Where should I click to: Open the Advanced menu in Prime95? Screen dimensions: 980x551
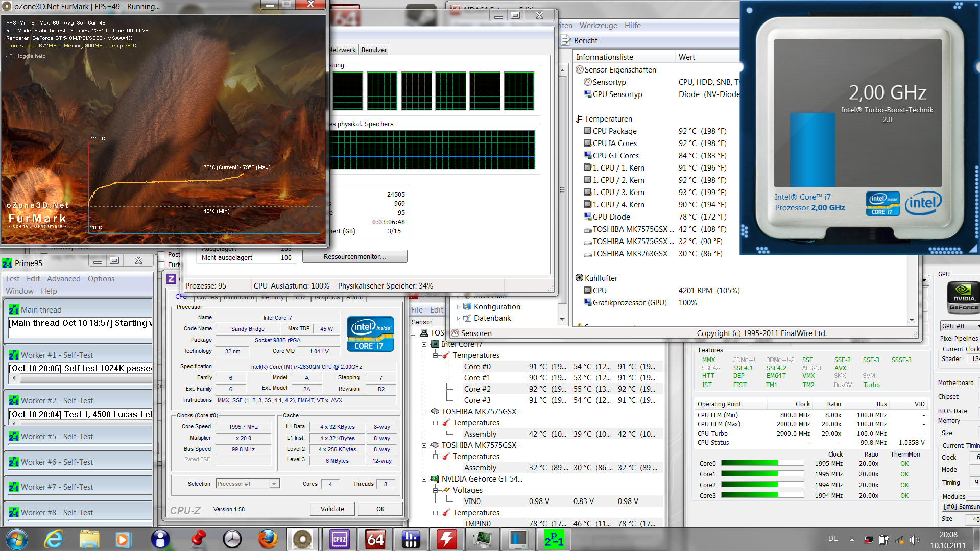coord(64,279)
